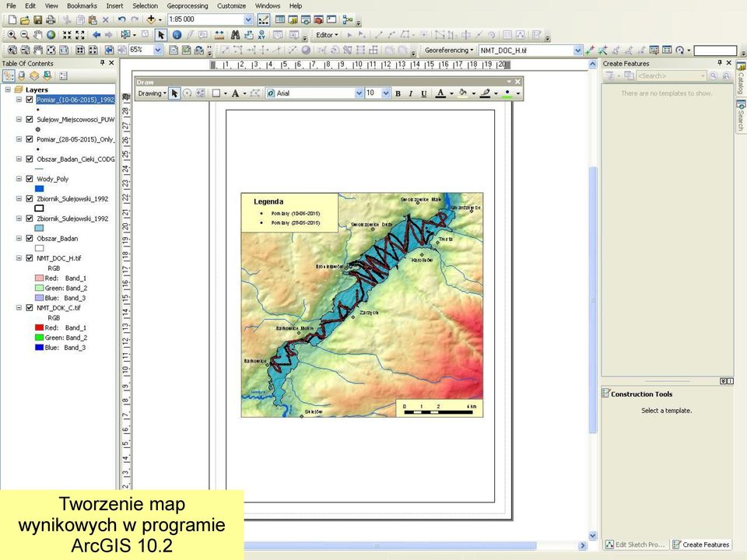Open georeferencing View Link Table
Viewport: 747px width, 560px height.
[x=667, y=50]
